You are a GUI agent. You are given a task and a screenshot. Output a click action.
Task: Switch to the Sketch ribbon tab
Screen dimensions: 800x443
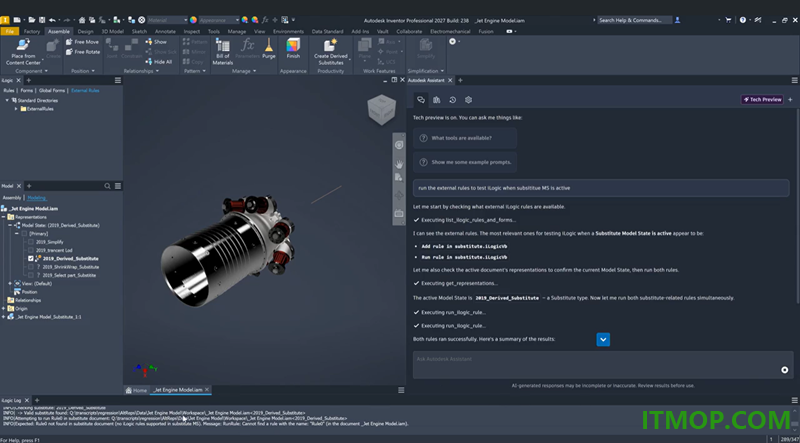tap(139, 31)
